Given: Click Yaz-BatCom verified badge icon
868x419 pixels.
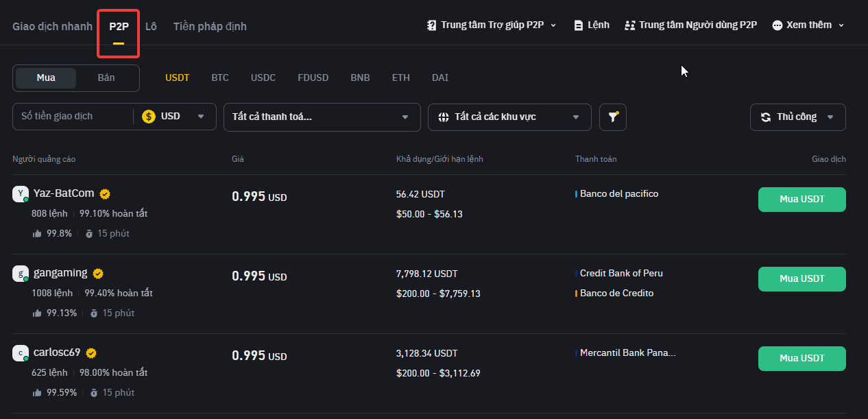Looking at the screenshot, I should click(x=105, y=193).
